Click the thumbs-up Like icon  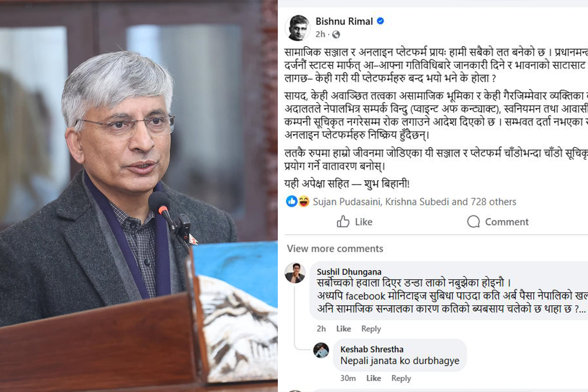(x=343, y=221)
